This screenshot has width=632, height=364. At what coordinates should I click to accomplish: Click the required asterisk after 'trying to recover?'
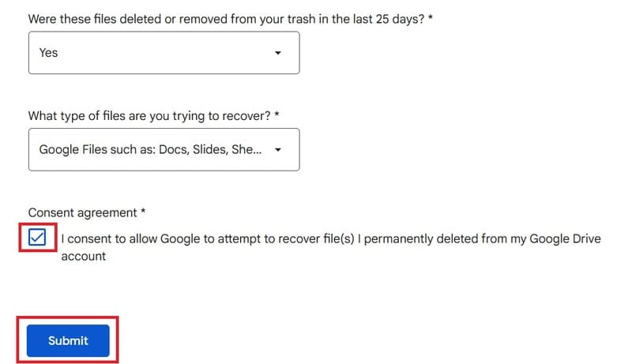[276, 114]
